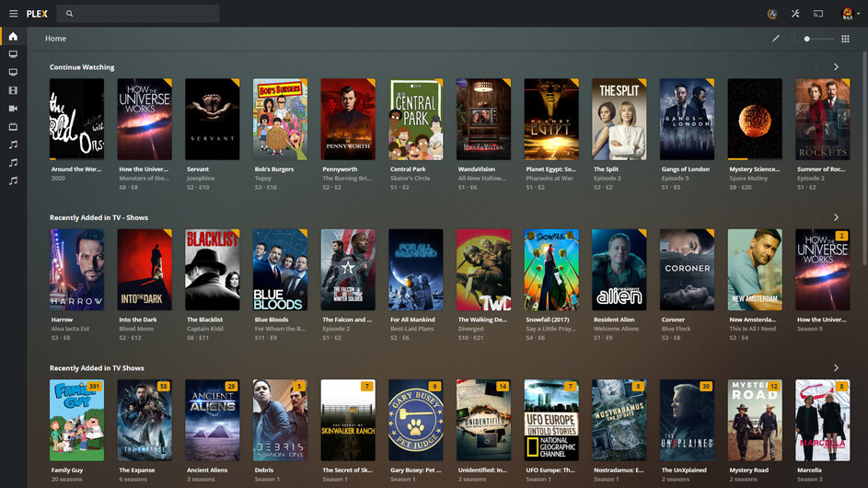Open Coroner poster
This screenshot has height=488, width=868.
[687, 270]
